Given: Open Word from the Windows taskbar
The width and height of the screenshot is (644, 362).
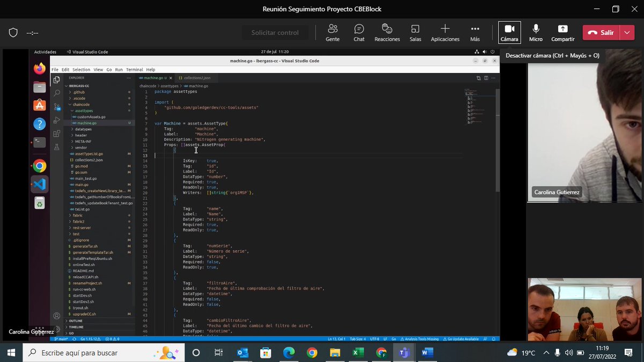Looking at the screenshot, I should pos(427,352).
